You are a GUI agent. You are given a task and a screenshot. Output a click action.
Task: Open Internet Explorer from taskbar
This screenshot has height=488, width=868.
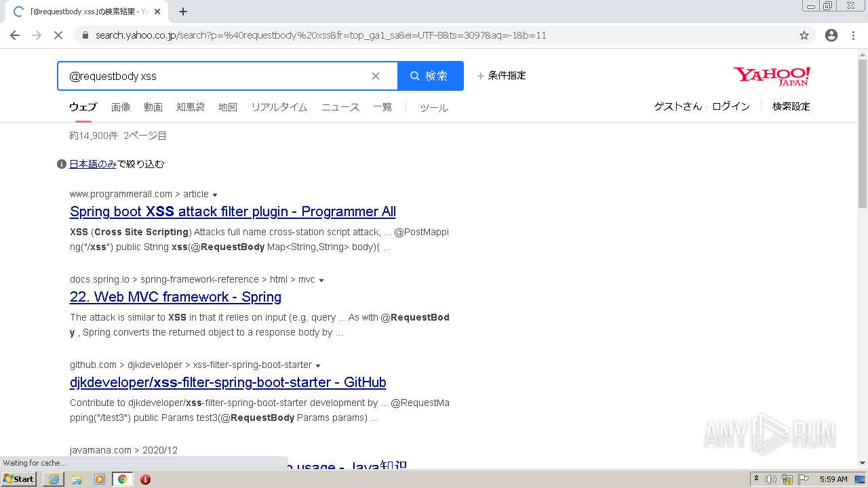(x=54, y=479)
